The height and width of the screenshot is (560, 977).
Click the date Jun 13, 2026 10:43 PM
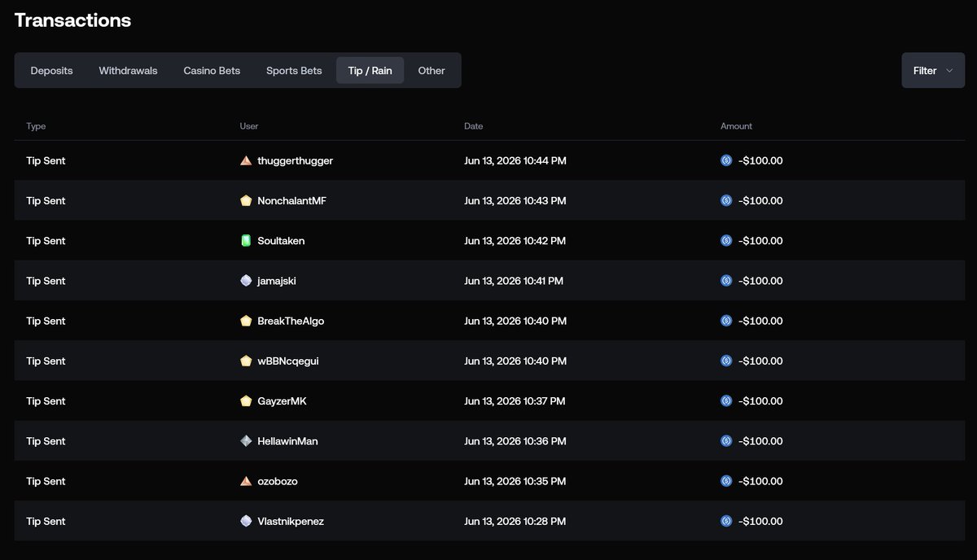(x=515, y=201)
